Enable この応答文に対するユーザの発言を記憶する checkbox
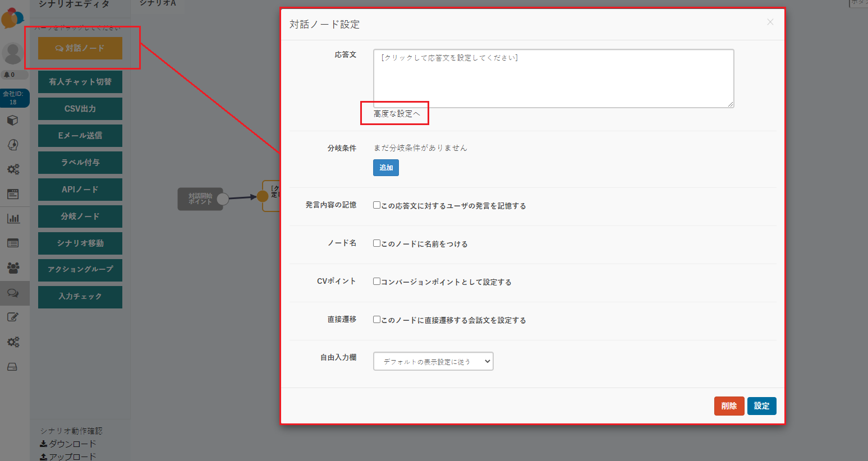The width and height of the screenshot is (868, 461). pos(377,205)
